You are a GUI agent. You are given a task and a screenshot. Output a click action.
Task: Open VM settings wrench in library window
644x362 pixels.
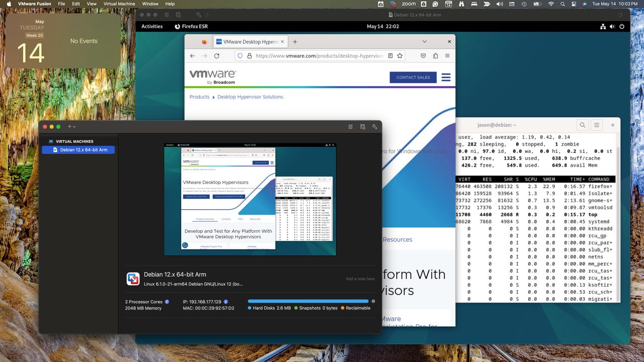[374, 127]
